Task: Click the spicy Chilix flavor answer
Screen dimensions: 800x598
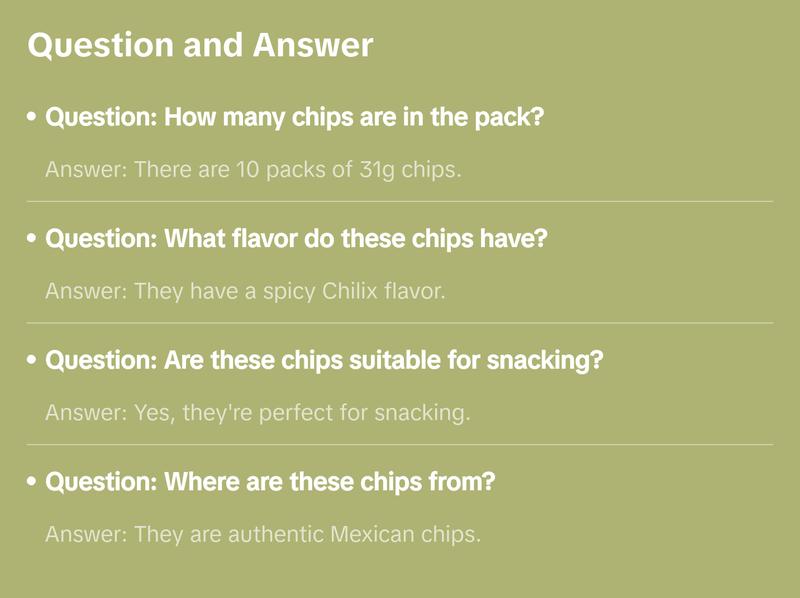Action: point(245,291)
